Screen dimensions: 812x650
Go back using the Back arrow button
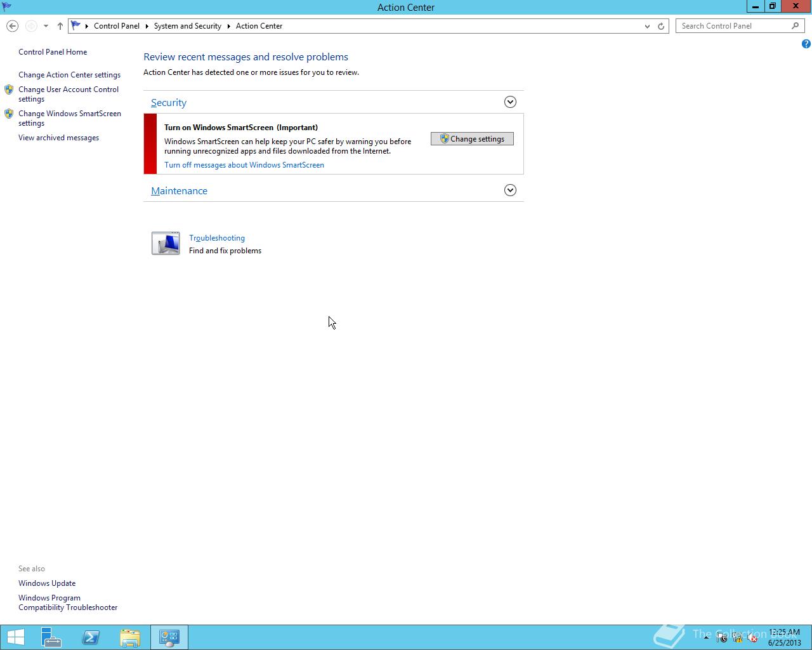click(x=12, y=26)
